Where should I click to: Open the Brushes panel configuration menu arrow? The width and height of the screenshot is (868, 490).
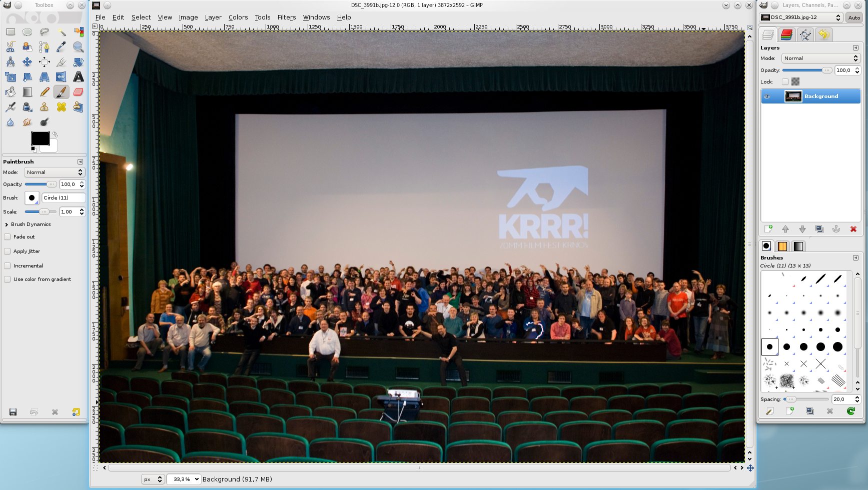click(855, 258)
